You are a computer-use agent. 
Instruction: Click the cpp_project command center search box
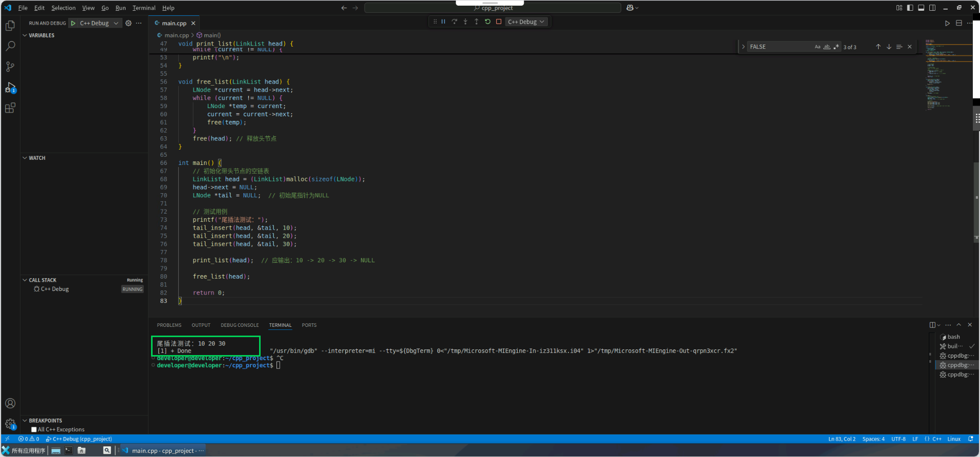[x=493, y=8]
